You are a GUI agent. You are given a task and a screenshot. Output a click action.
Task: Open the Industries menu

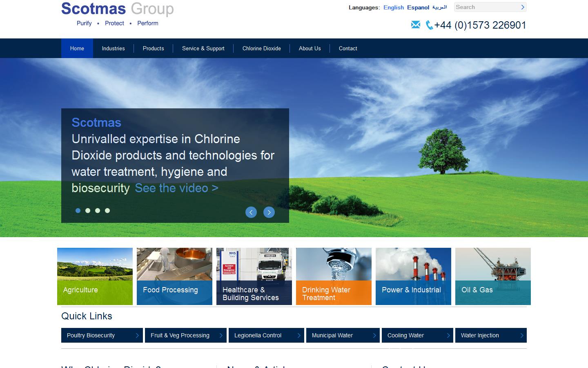tap(113, 48)
